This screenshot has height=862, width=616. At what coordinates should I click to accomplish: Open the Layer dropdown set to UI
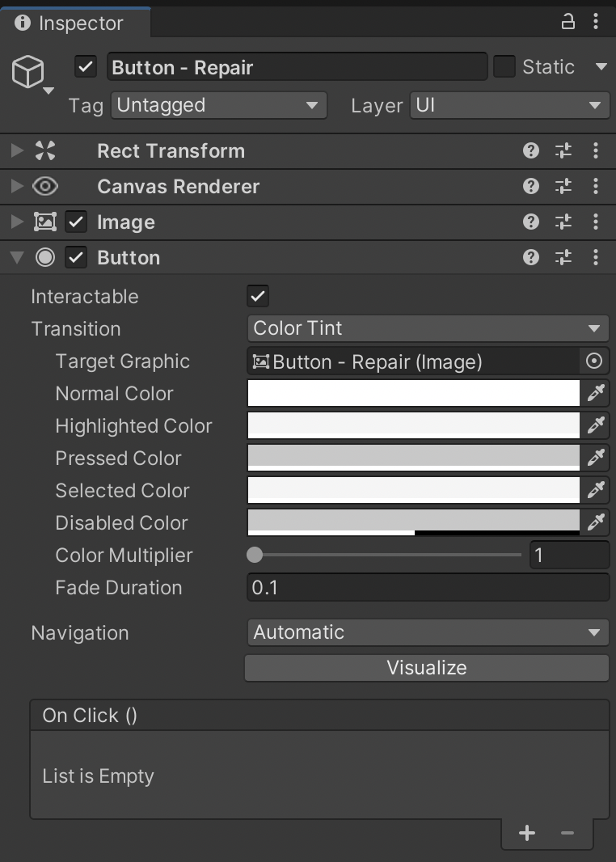coord(509,105)
